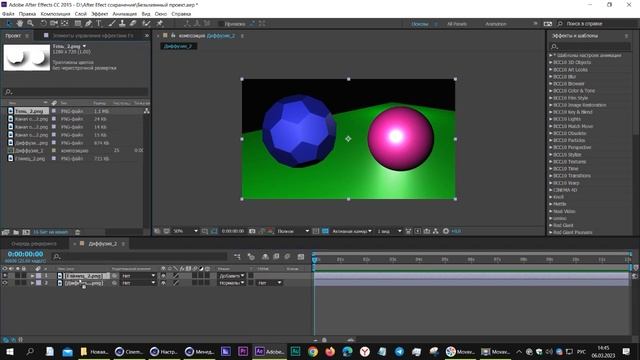Hide layer 2 with its eye icon
The image size is (640, 360).
[4, 283]
